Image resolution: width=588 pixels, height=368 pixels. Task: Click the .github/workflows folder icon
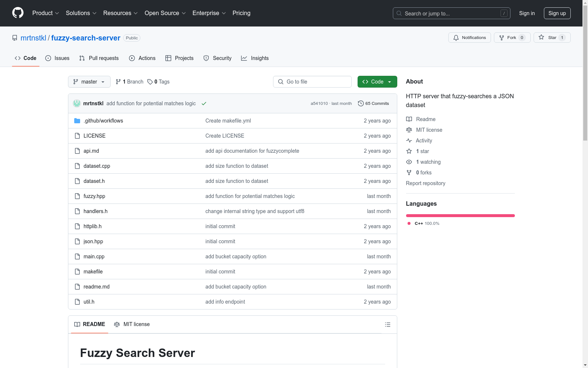tap(77, 121)
